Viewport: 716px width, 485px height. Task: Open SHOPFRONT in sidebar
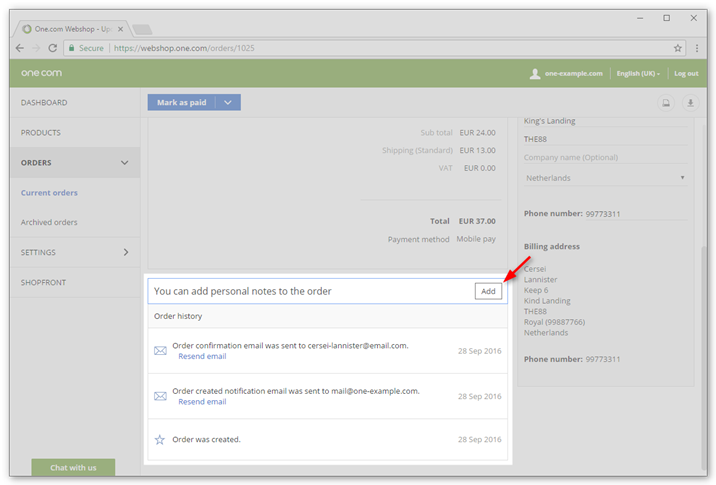43,283
